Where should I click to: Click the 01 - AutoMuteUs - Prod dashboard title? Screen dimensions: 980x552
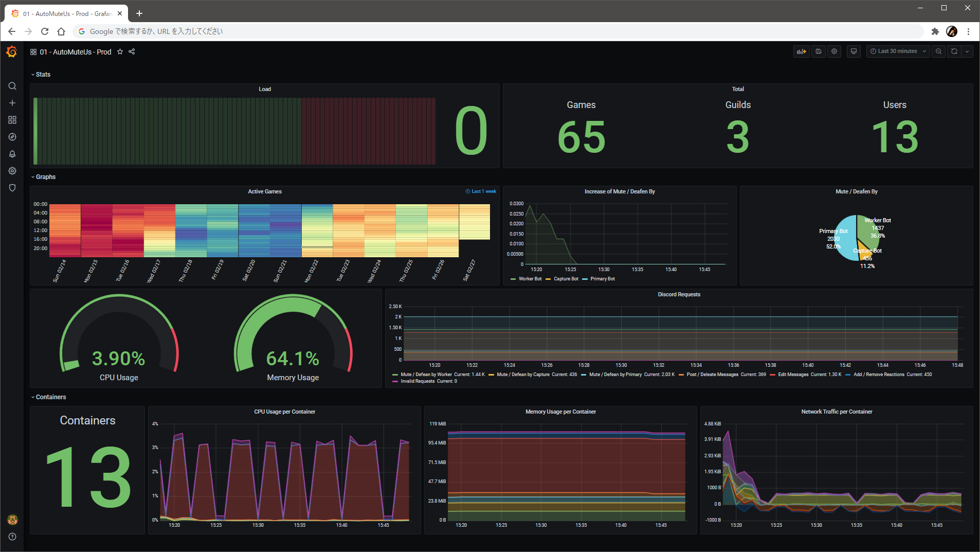point(76,52)
